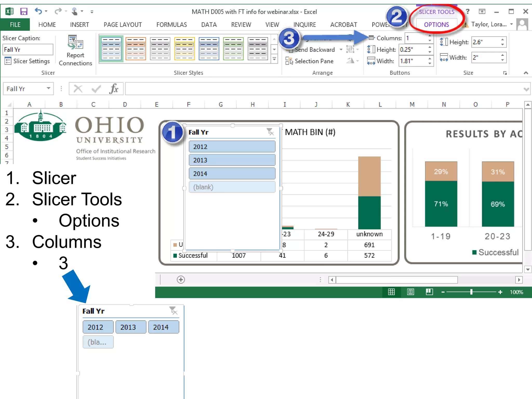Select the 2013 slicer button
532x399 pixels.
click(232, 160)
